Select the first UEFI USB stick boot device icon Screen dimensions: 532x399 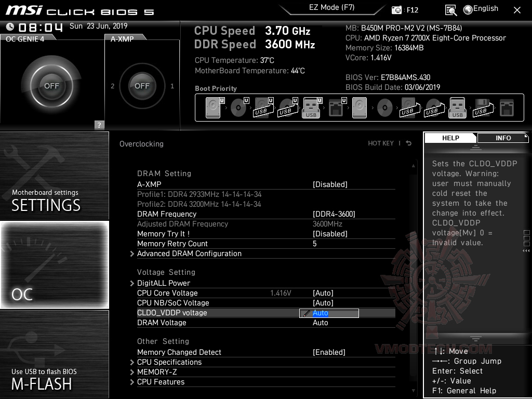[x=312, y=108]
